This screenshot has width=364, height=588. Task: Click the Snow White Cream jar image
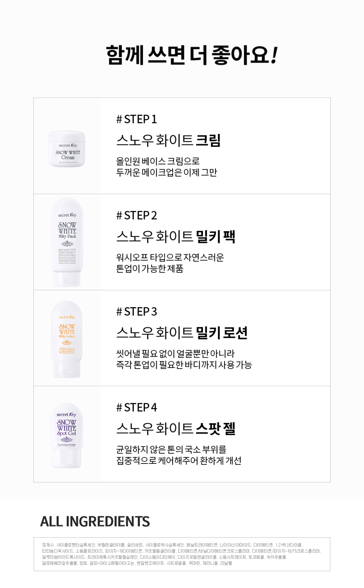point(67,149)
